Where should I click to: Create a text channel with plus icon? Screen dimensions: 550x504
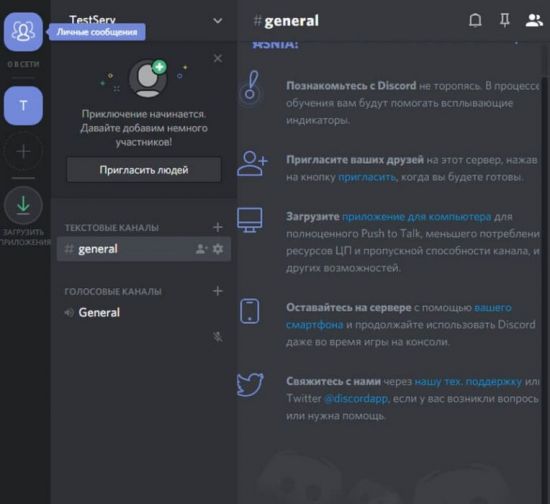coord(217,227)
